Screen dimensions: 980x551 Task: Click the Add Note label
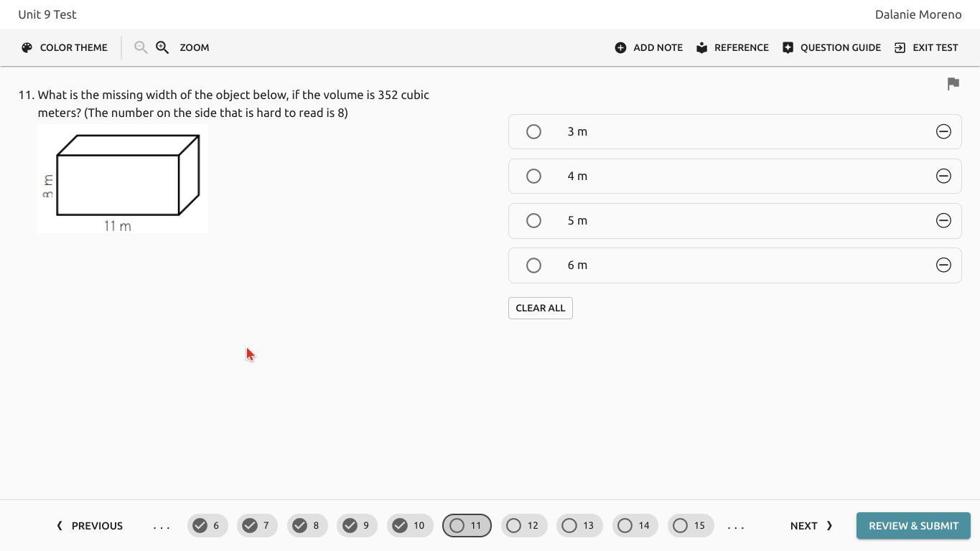(x=658, y=47)
